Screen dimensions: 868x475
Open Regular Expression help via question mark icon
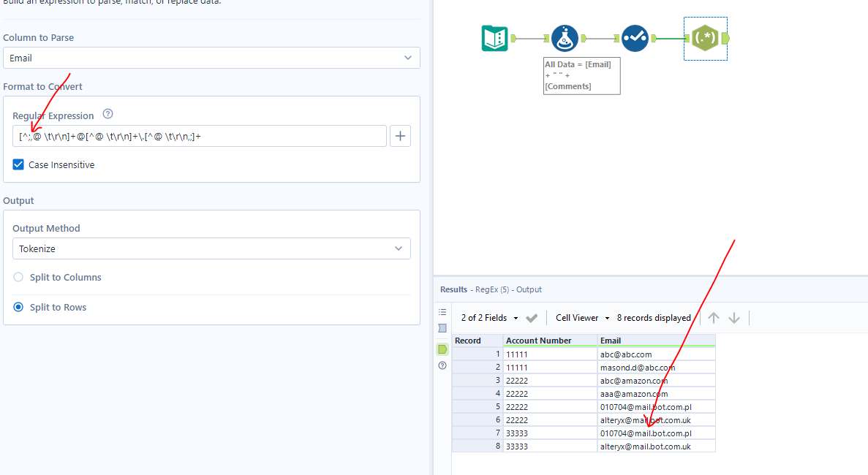click(107, 115)
